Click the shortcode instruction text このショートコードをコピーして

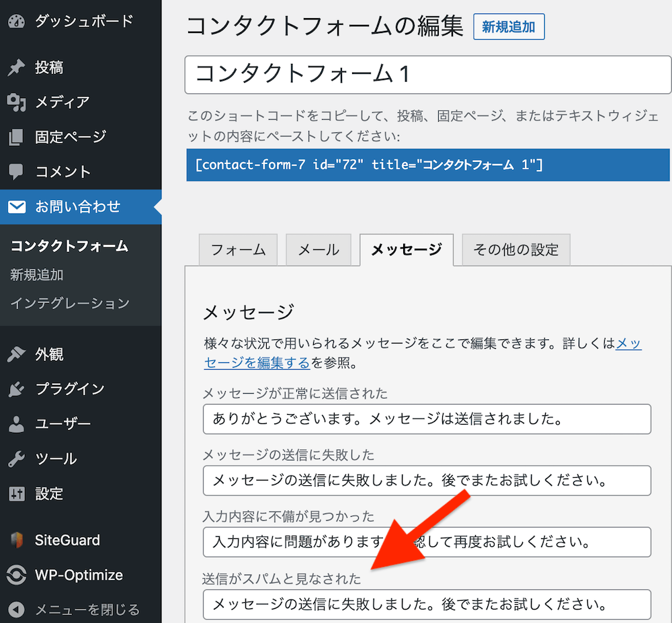click(x=423, y=126)
